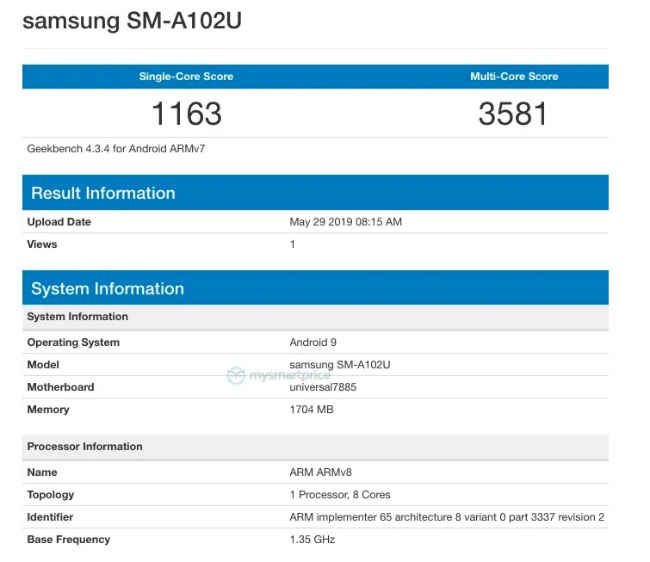Select the universal7885 motherboard value
This screenshot has height=562, width=650.
tap(323, 387)
